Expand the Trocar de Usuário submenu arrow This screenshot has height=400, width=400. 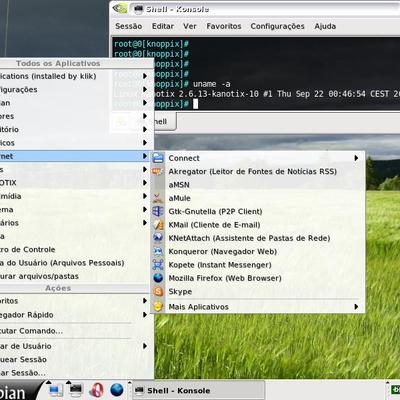pos(145,346)
